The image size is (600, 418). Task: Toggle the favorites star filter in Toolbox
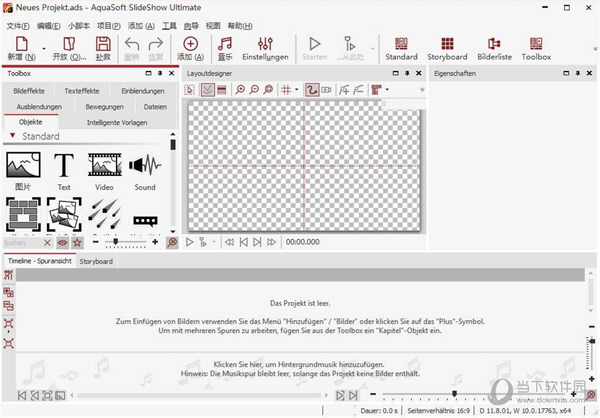[x=77, y=242]
